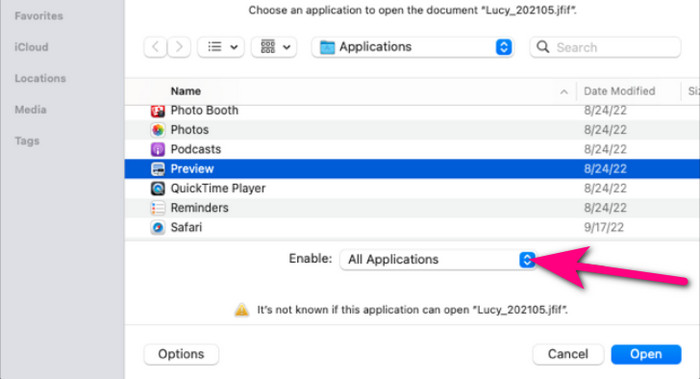The image size is (700, 379).
Task: Open the Applications location popup menu
Action: tap(413, 47)
